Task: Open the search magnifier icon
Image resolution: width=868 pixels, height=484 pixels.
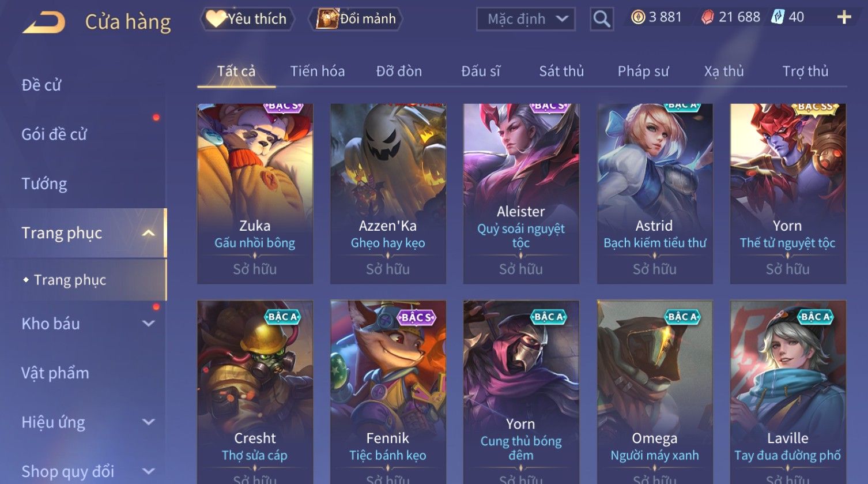Action: coord(601,19)
